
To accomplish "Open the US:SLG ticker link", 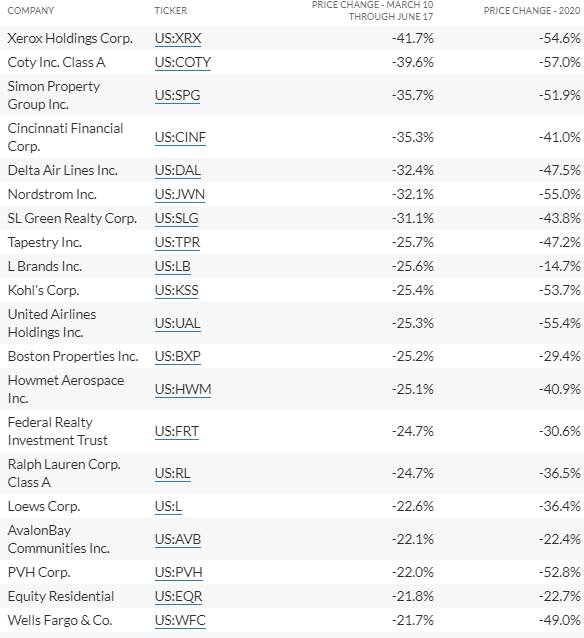I will tap(177, 218).
